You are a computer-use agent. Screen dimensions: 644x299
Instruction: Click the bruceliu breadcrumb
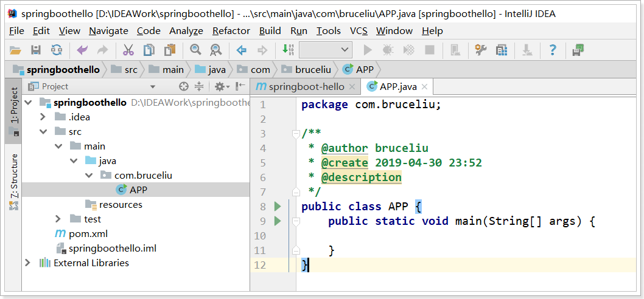click(306, 70)
